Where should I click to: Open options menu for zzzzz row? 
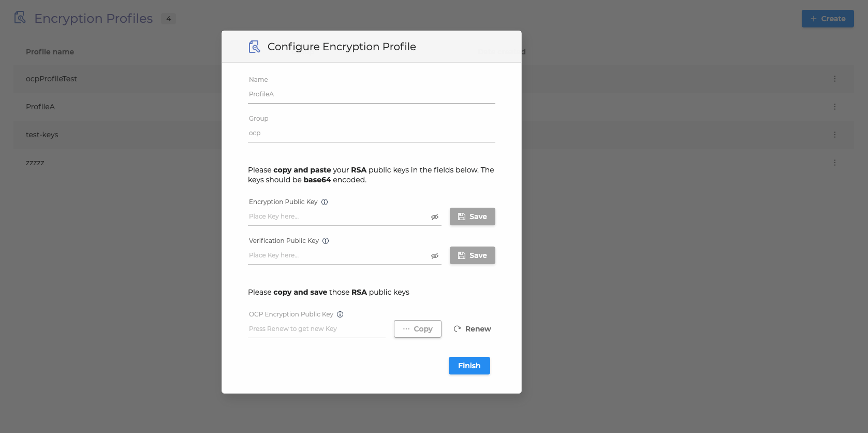834,163
